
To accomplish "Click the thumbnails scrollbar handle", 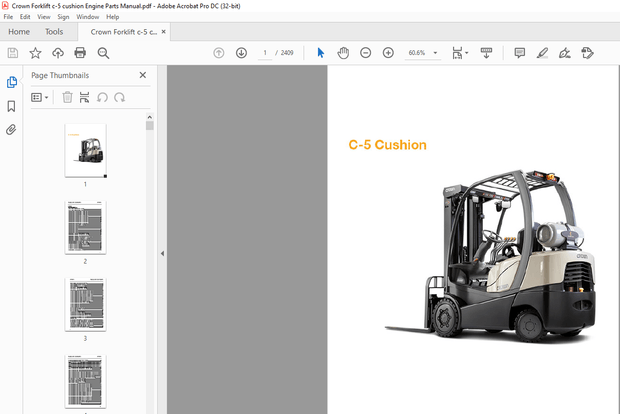I will pos(149,126).
